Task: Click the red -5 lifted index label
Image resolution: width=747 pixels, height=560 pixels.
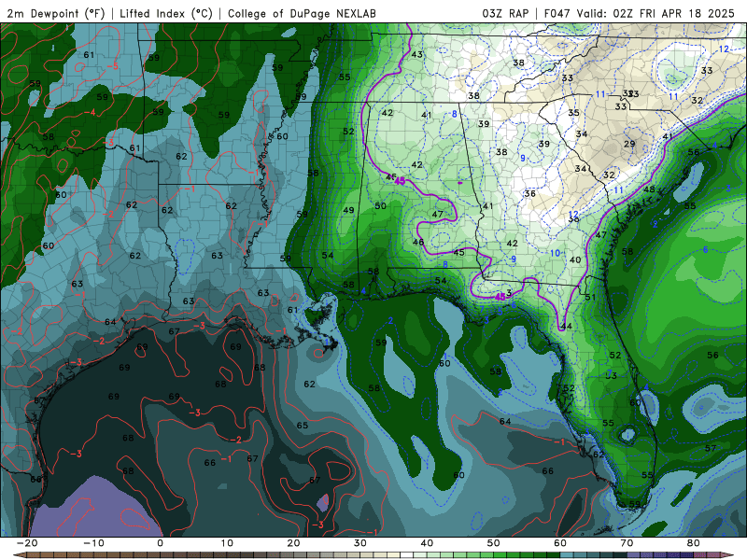Action: coord(112,66)
